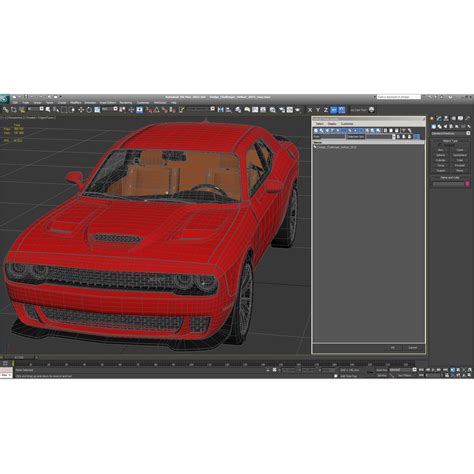Enable the AutoGrid checkbox
The image size is (474, 474).
coord(440,145)
